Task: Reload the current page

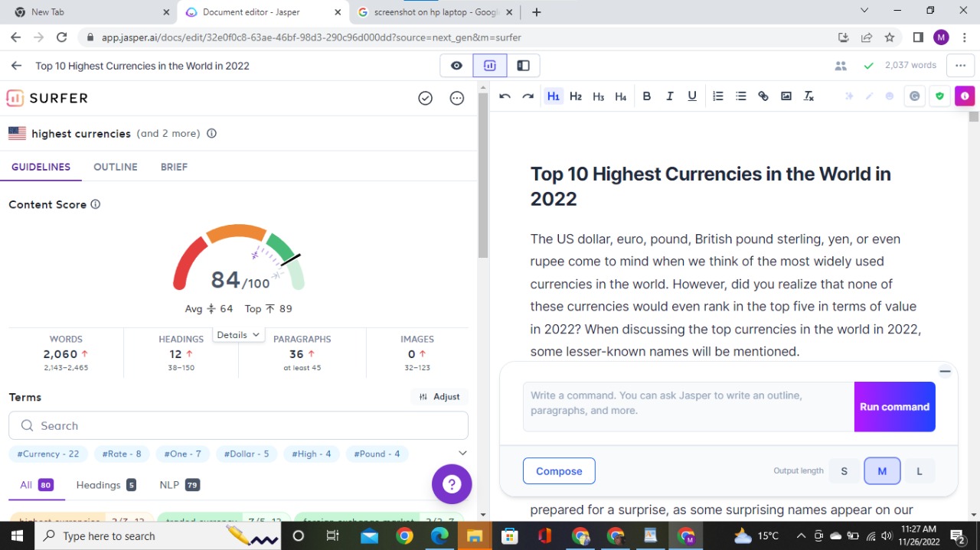Action: click(x=62, y=37)
